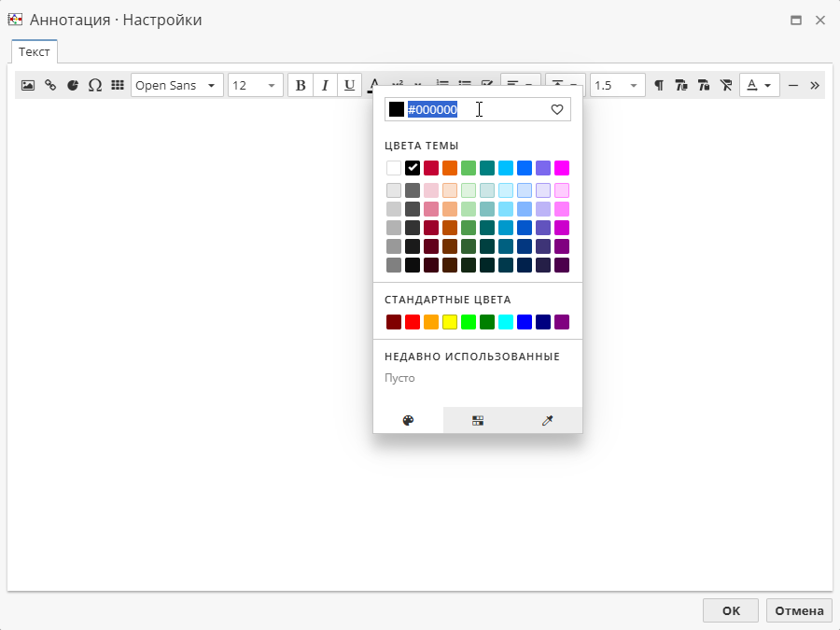840x630 pixels.
Task: Open the line spacing dropdown showing 1.5
Action: [617, 85]
